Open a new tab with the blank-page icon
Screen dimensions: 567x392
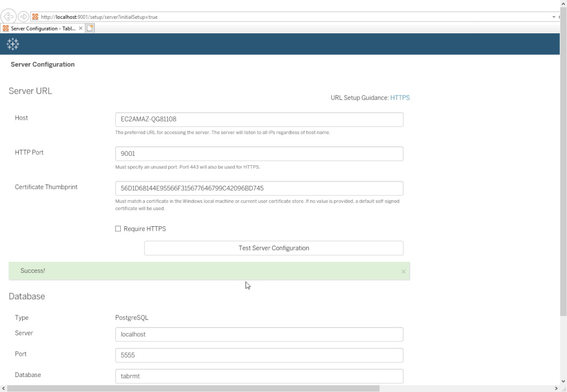coord(88,28)
